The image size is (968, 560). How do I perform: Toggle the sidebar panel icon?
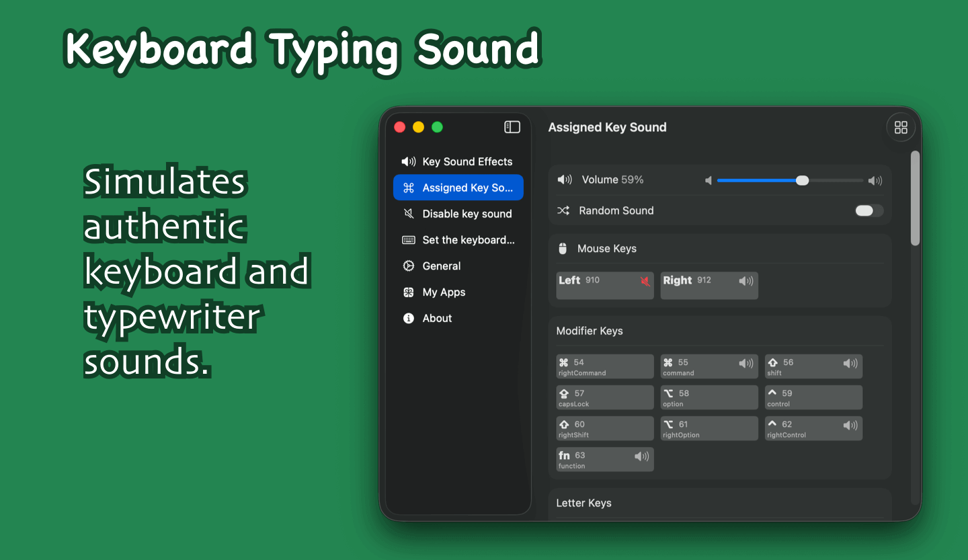pos(512,127)
